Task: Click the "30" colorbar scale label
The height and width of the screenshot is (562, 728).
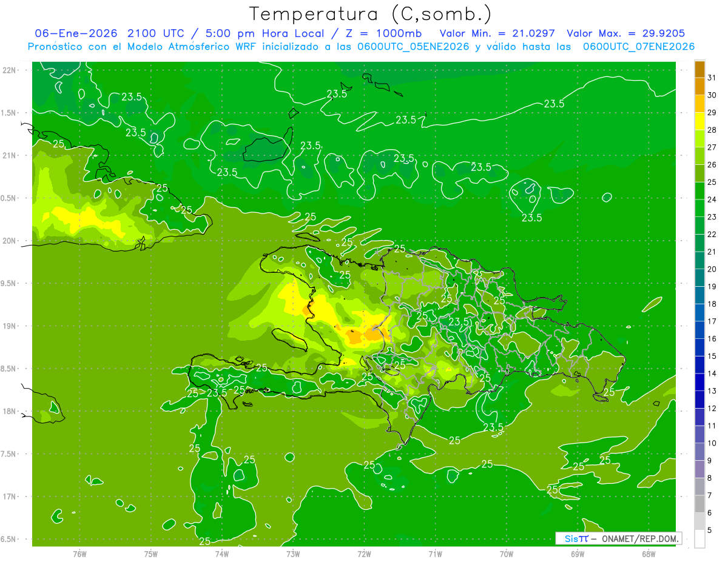Action: [712, 95]
